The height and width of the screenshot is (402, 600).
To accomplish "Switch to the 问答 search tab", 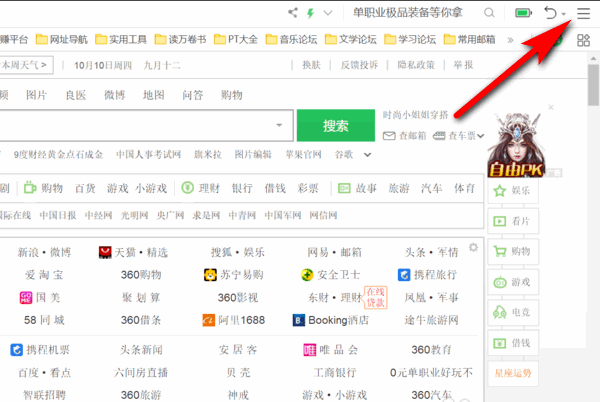I will tap(192, 95).
